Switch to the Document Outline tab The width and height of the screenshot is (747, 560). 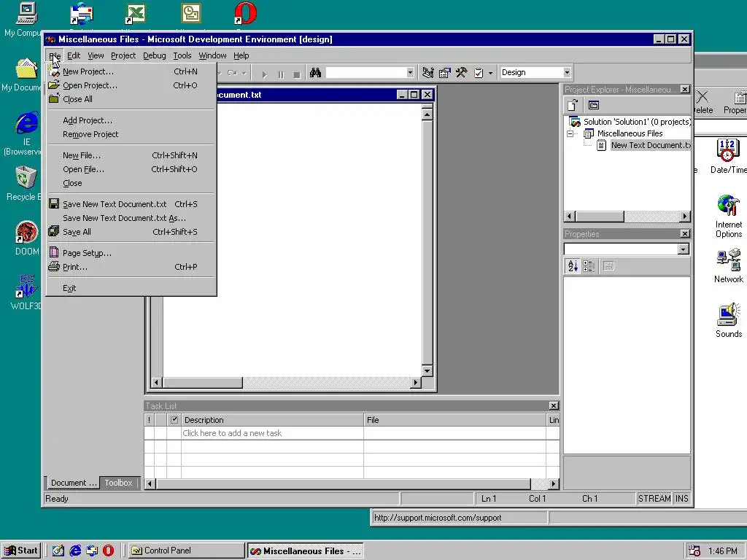(74, 483)
